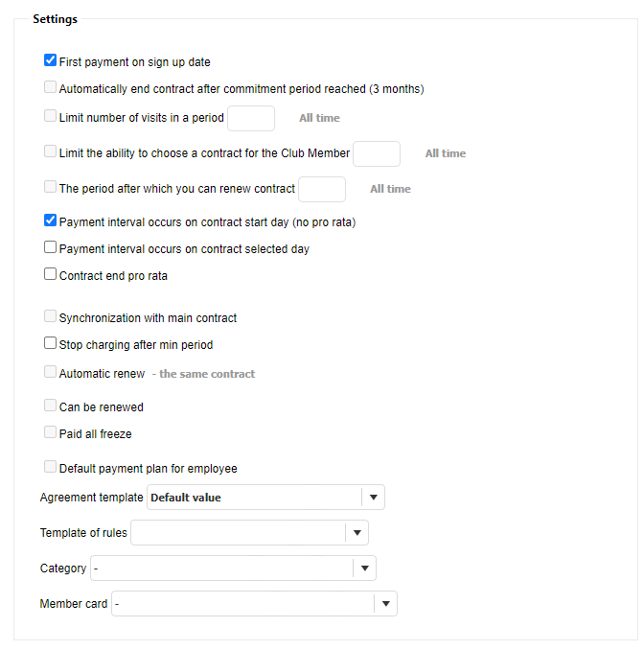This screenshot has width=644, height=650.
Task: Check Paid all freeze option
Action: tap(50, 432)
